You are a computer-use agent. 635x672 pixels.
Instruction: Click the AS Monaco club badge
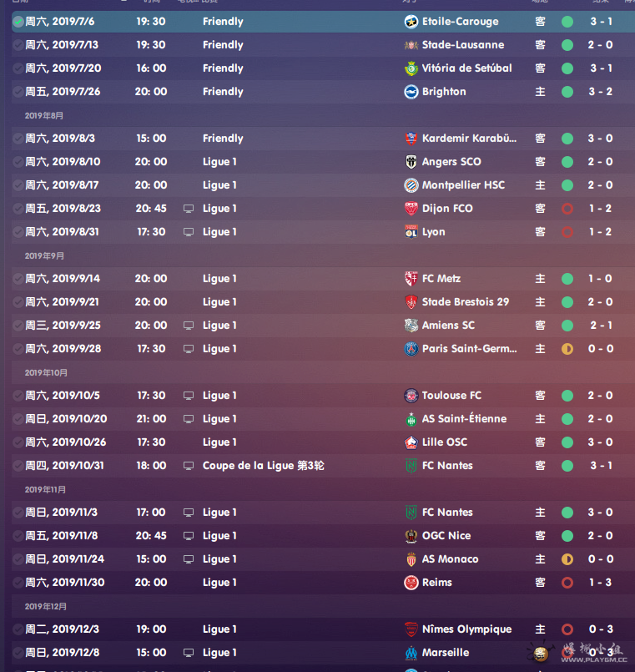pyautogui.click(x=411, y=559)
